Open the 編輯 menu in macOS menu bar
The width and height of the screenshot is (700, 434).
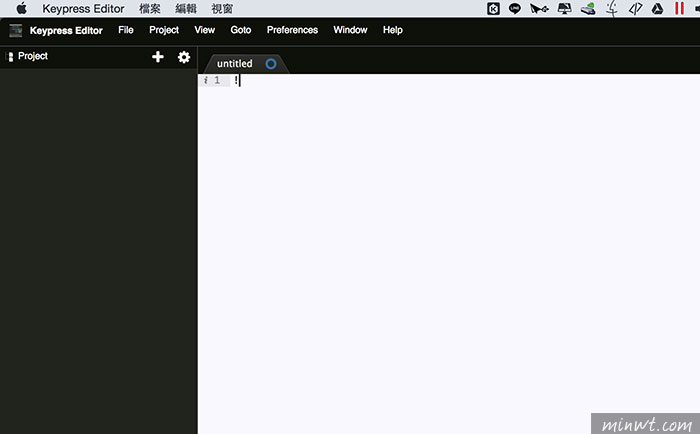(x=186, y=8)
